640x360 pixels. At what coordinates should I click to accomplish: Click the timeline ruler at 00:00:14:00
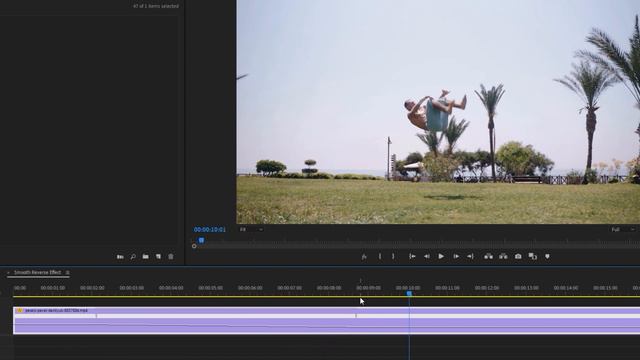pyautogui.click(x=566, y=288)
